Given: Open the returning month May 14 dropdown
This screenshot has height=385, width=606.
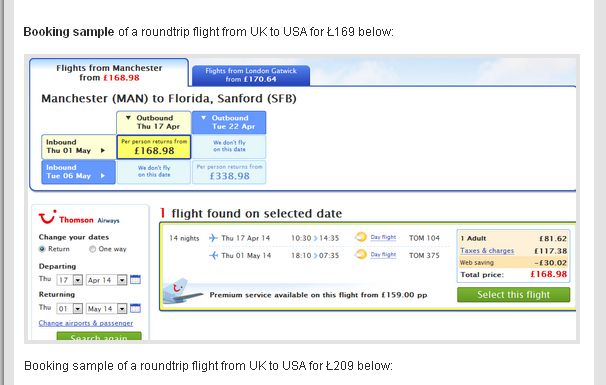Looking at the screenshot, I should pyautogui.click(x=106, y=308).
